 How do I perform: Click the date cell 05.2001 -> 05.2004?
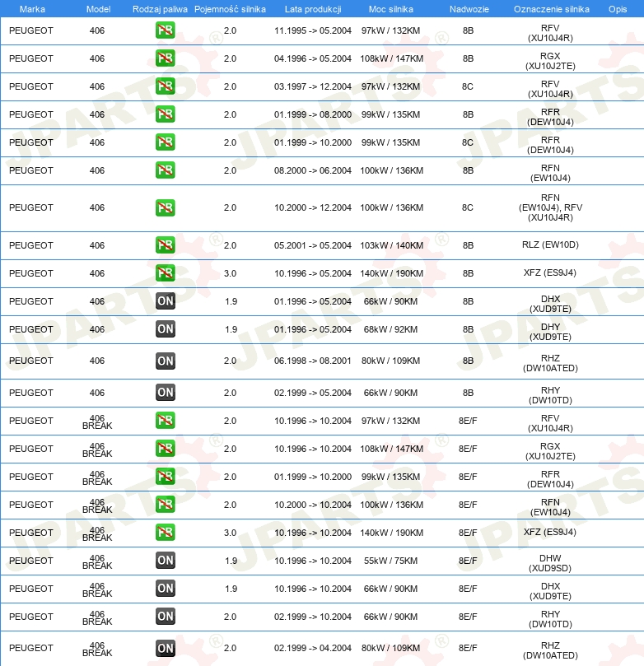click(313, 245)
